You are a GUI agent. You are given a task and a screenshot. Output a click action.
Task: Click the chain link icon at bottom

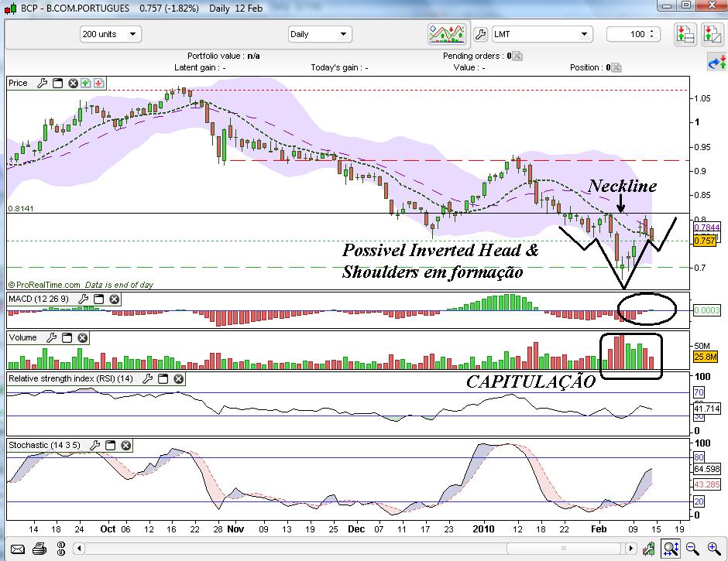(x=61, y=549)
